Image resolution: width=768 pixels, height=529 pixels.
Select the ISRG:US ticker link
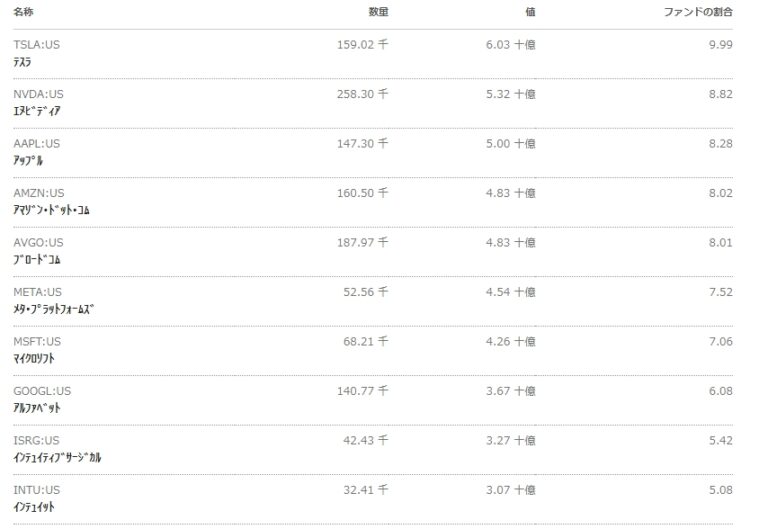[36, 441]
